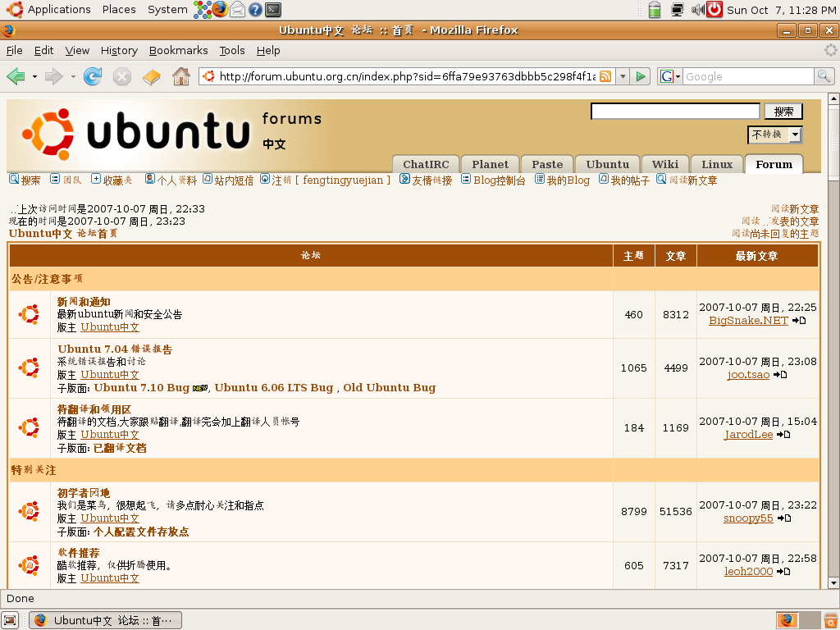The image size is (840, 630).
Task: Click the Firefox Back arrow button
Action: (x=16, y=76)
